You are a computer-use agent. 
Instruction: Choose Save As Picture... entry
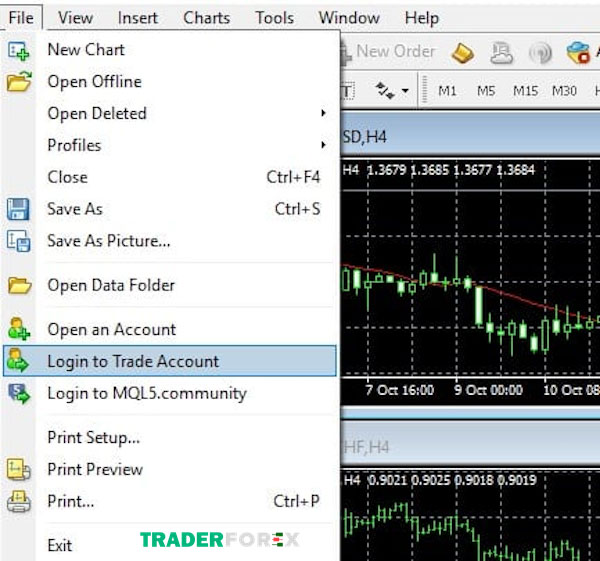pyautogui.click(x=170, y=241)
